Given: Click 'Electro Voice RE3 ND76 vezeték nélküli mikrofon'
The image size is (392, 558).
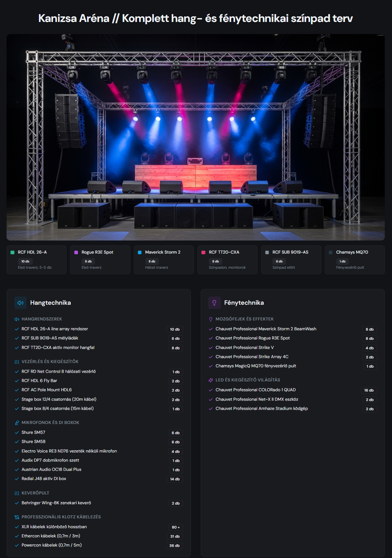Looking at the screenshot, I should coord(69,451).
